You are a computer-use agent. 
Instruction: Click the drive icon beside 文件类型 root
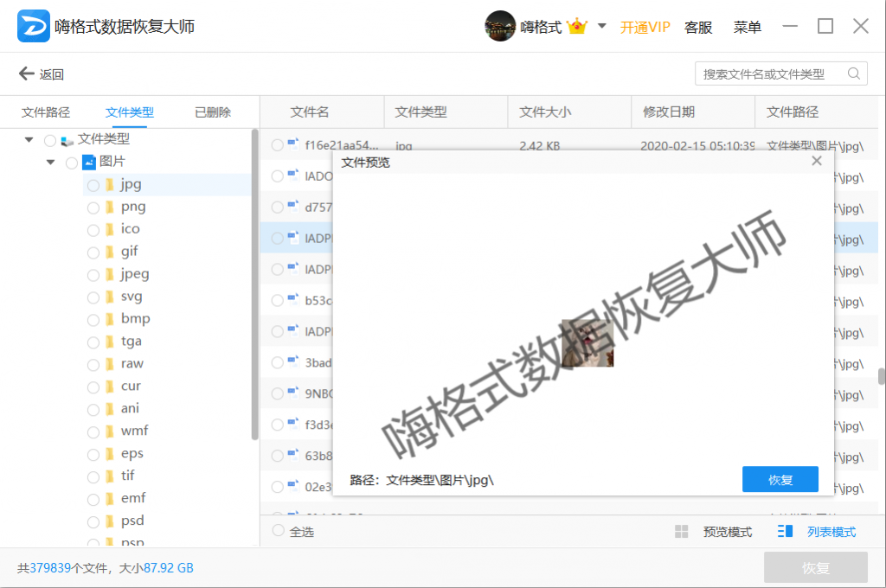point(67,141)
